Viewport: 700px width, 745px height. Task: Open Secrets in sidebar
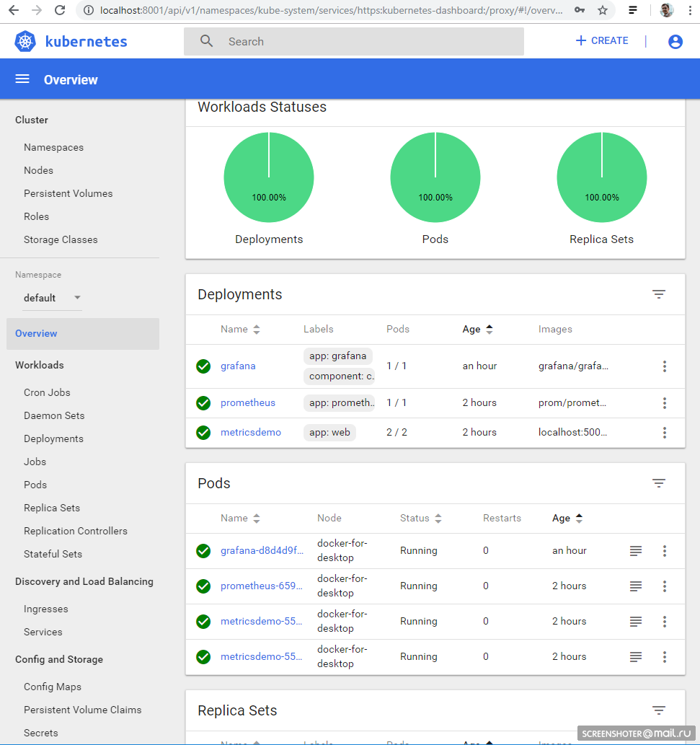pyautogui.click(x=41, y=733)
